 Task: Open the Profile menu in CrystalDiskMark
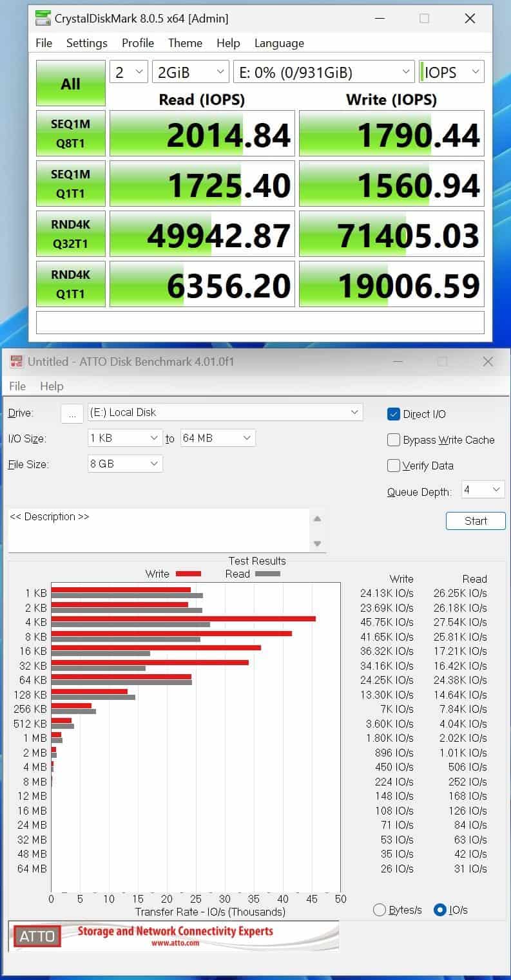[138, 43]
